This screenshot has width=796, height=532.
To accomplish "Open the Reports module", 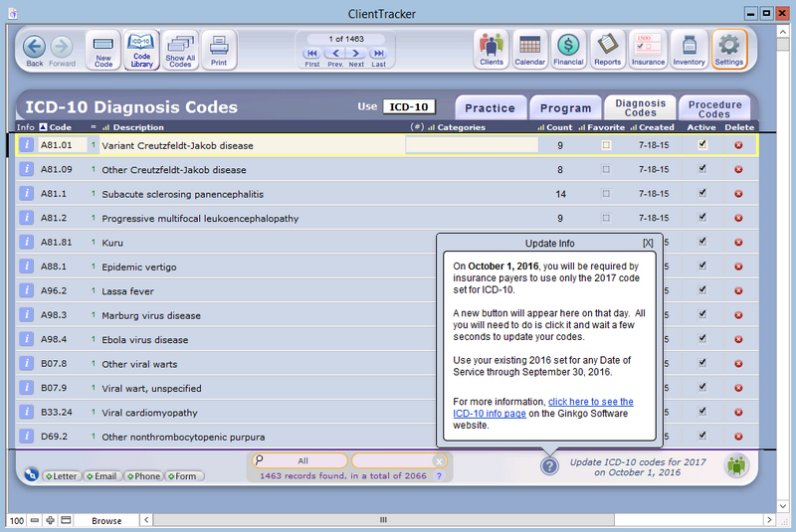I will click(608, 49).
